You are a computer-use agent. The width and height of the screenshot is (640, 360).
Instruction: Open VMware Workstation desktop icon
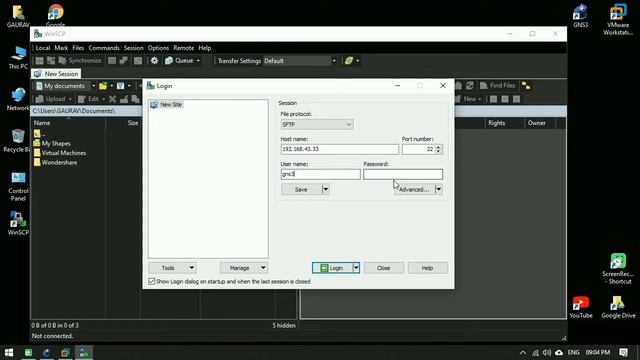pyautogui.click(x=618, y=20)
